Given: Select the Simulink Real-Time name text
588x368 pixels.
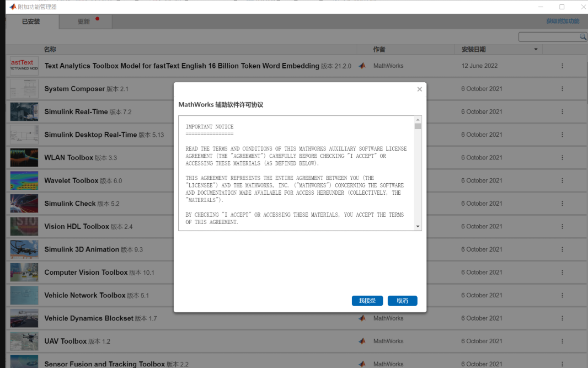Looking at the screenshot, I should point(76,112).
